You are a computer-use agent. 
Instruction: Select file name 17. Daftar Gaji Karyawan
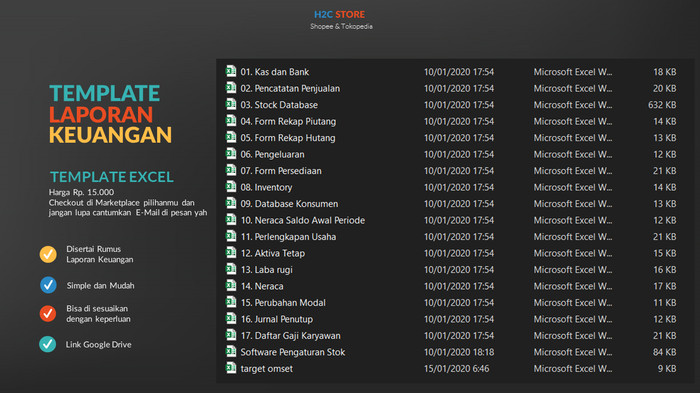[290, 336]
